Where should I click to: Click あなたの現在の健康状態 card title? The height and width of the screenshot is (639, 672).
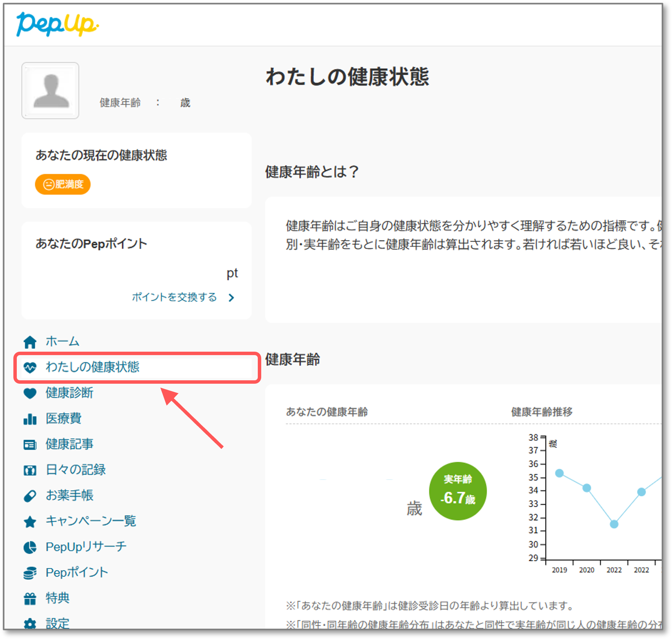[x=101, y=155]
